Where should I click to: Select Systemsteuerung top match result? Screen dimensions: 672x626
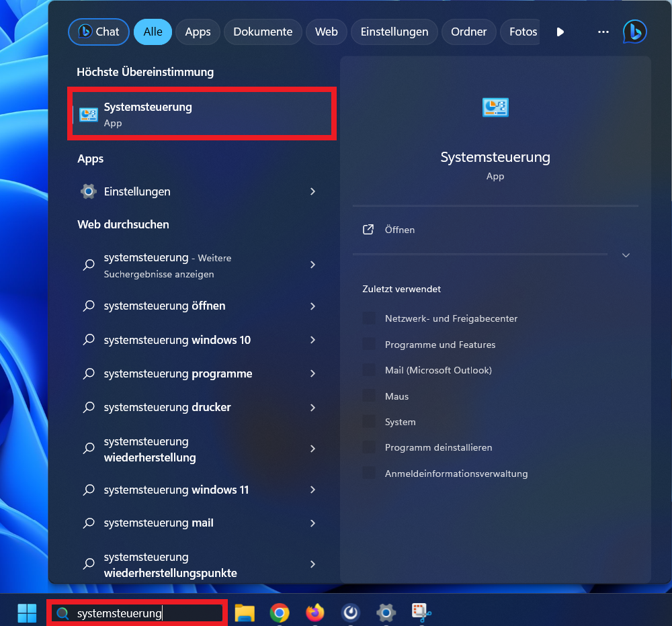pyautogui.click(x=202, y=114)
